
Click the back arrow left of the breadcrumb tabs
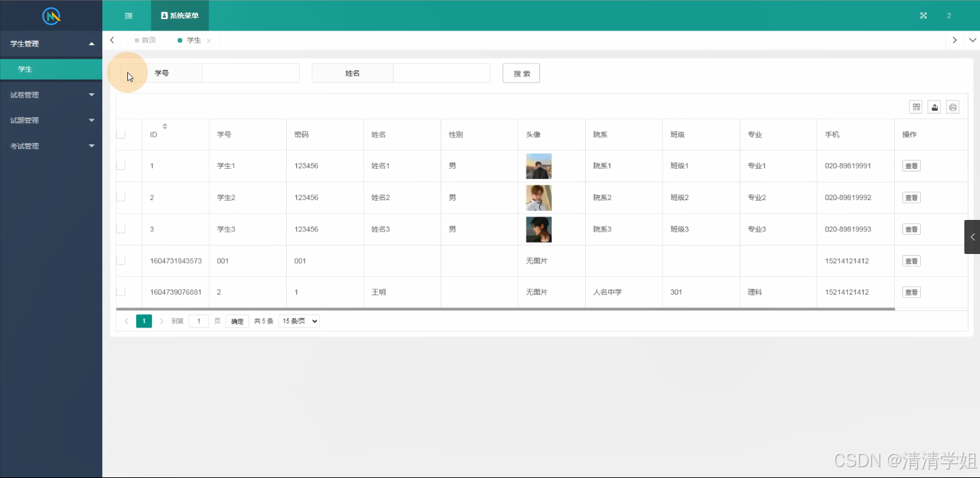click(x=112, y=40)
